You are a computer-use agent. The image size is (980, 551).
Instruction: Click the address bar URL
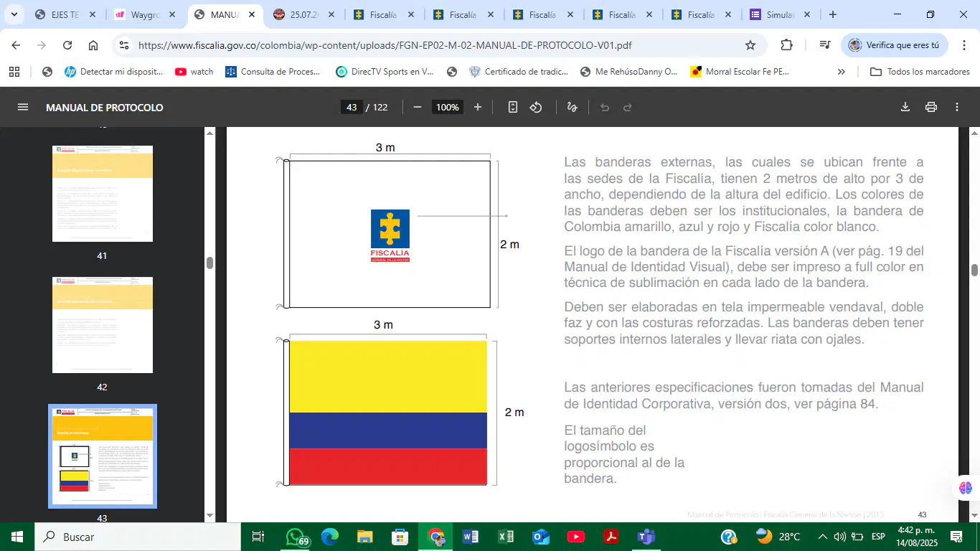pyautogui.click(x=385, y=45)
